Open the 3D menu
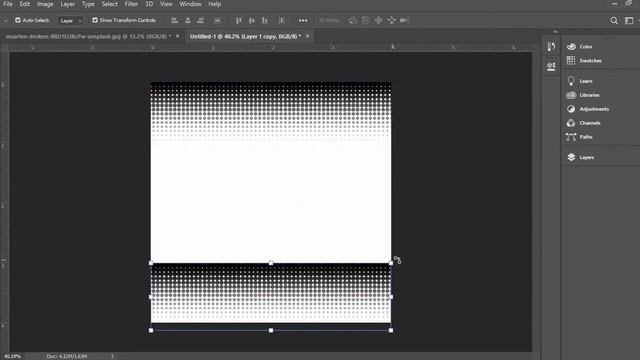The image size is (640, 360). click(x=149, y=4)
